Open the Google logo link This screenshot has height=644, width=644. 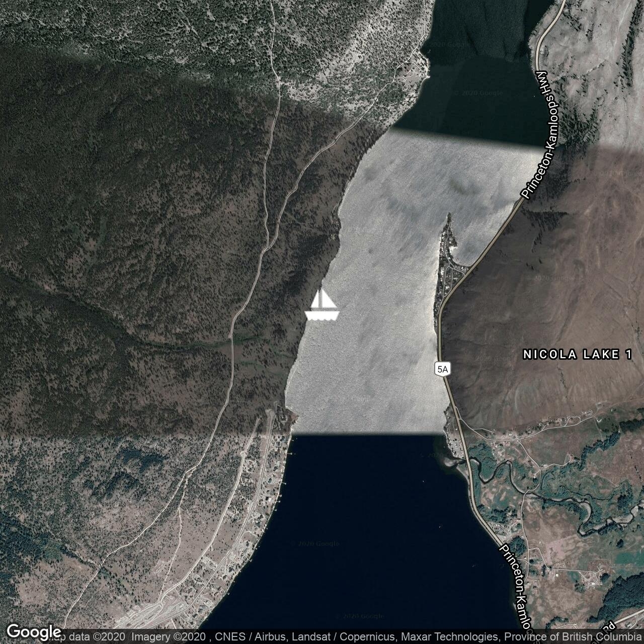tap(33, 631)
